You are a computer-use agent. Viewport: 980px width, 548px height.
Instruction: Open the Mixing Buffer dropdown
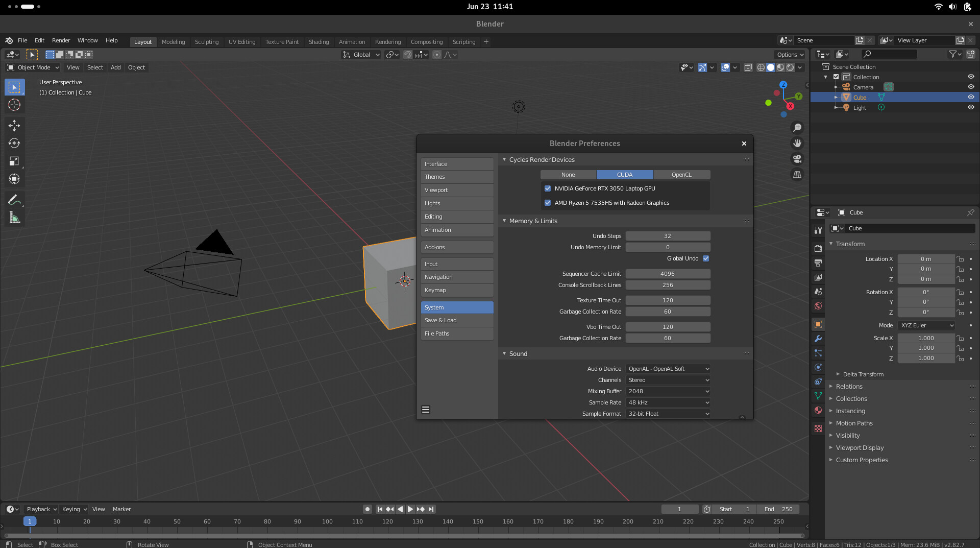coord(668,391)
